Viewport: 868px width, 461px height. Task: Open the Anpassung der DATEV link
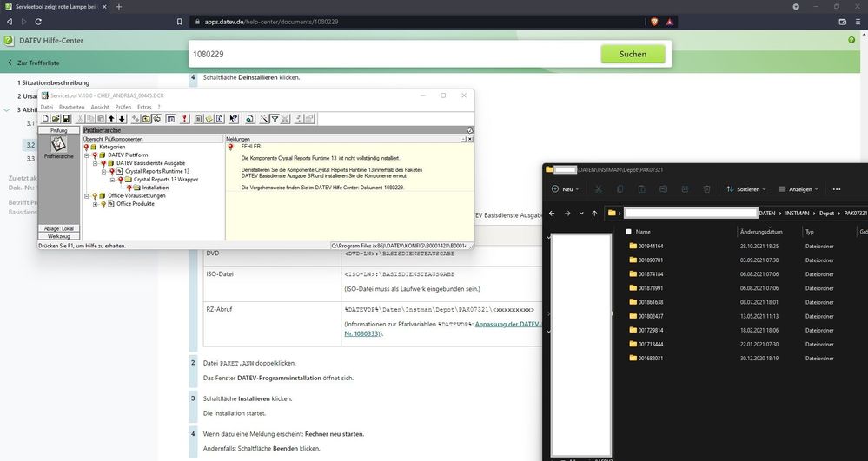pyautogui.click(x=508, y=325)
